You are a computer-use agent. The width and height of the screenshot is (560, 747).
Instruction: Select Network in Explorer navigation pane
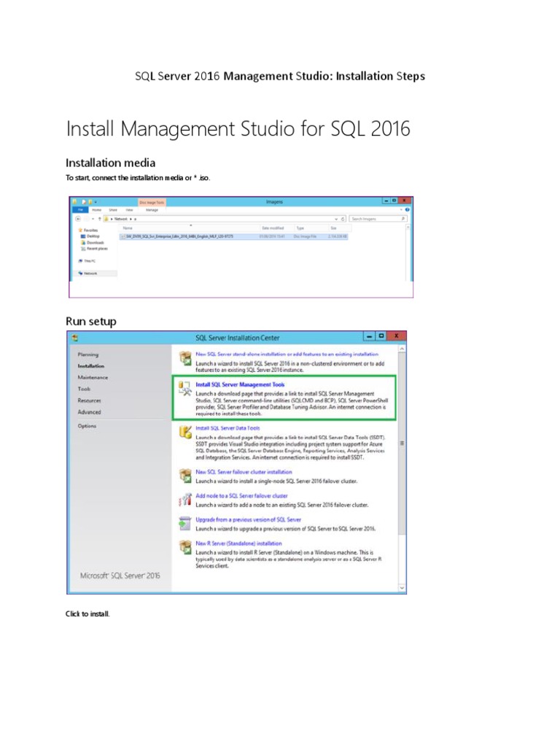(90, 274)
